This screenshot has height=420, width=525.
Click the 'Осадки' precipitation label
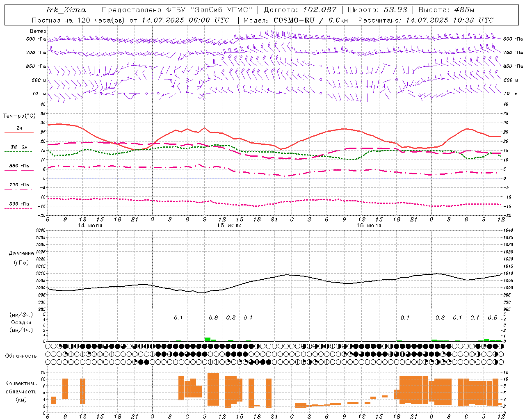[21, 322]
